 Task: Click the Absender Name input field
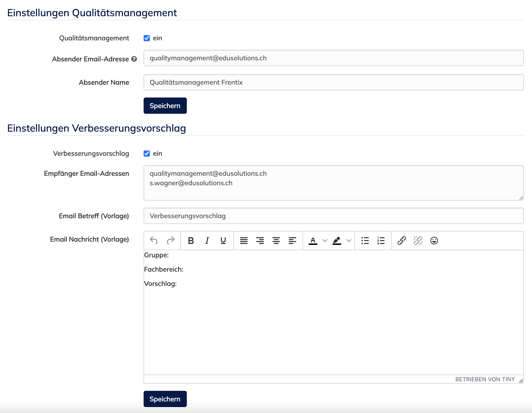point(334,82)
